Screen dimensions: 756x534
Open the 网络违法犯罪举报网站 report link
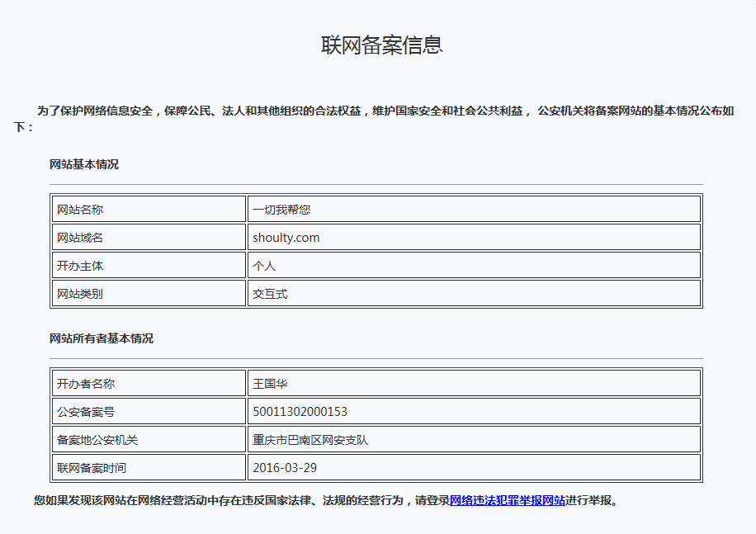[x=508, y=500]
